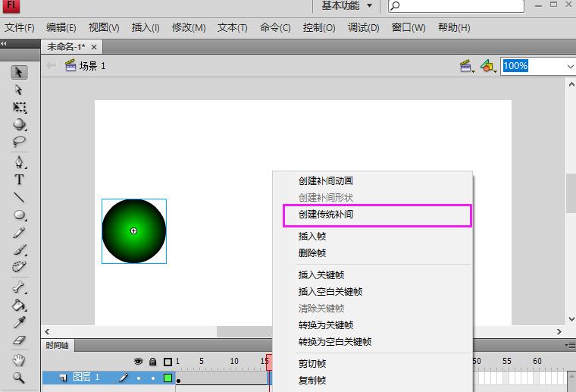Select the 时间轴 panel tab
The height and width of the screenshot is (392, 576).
[57, 345]
